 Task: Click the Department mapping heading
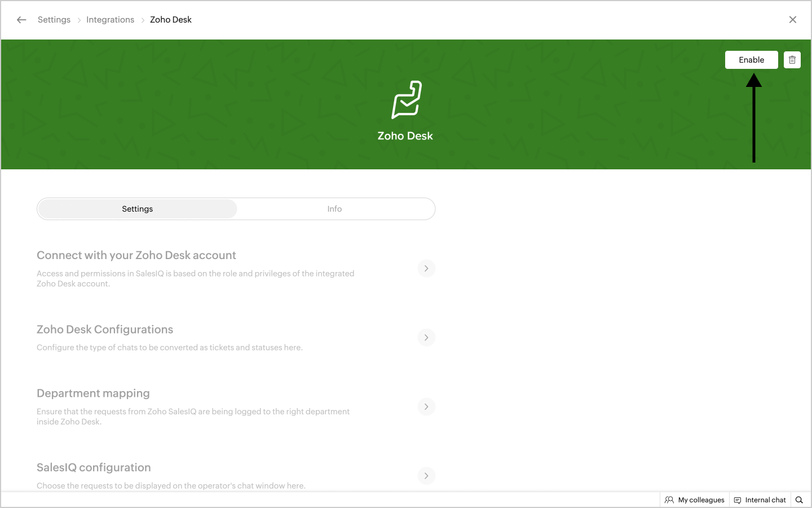[93, 393]
